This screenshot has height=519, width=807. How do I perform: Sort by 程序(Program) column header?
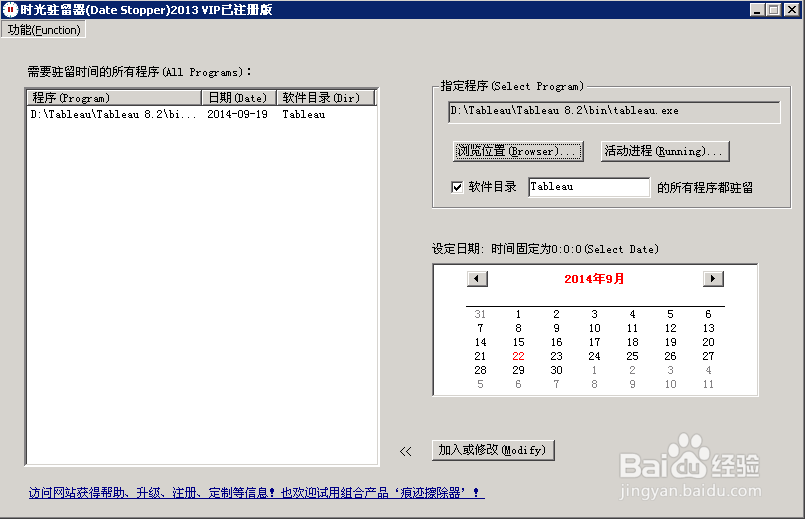click(114, 97)
